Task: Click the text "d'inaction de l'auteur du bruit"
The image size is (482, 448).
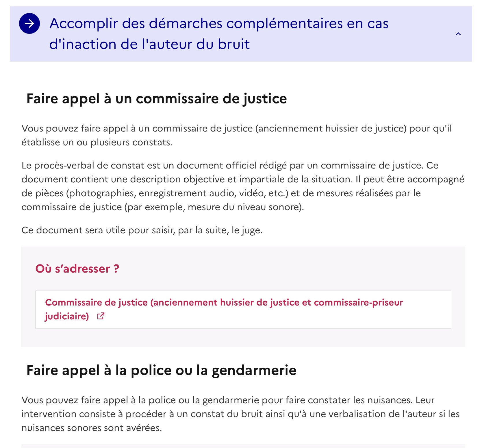Action: [149, 44]
